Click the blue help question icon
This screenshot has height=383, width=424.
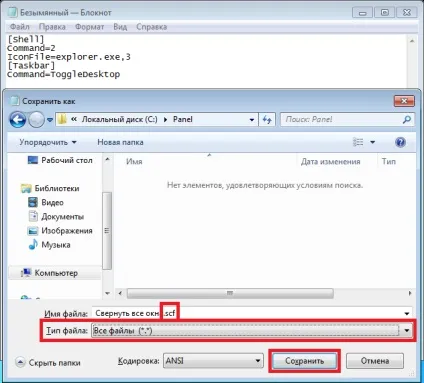click(x=400, y=142)
